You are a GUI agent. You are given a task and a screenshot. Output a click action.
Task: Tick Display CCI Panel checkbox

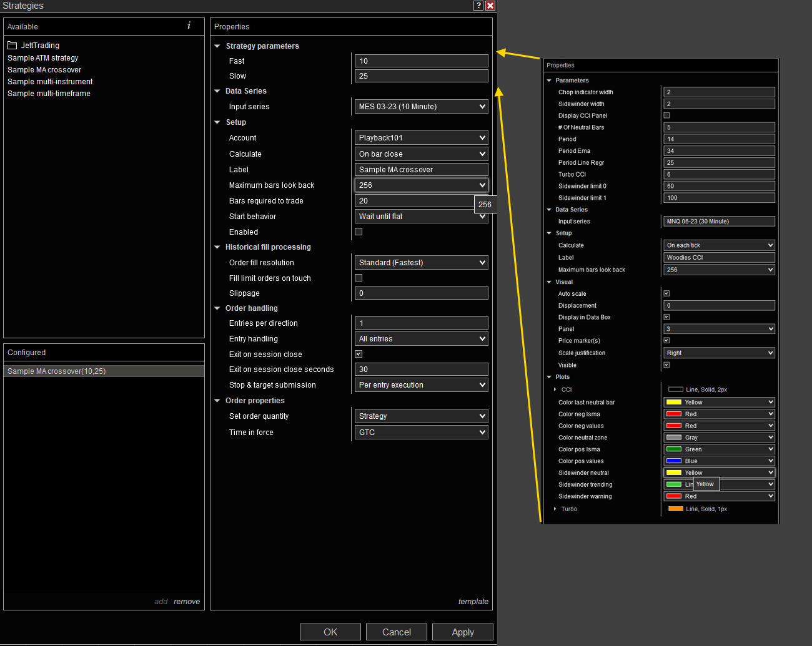point(666,115)
